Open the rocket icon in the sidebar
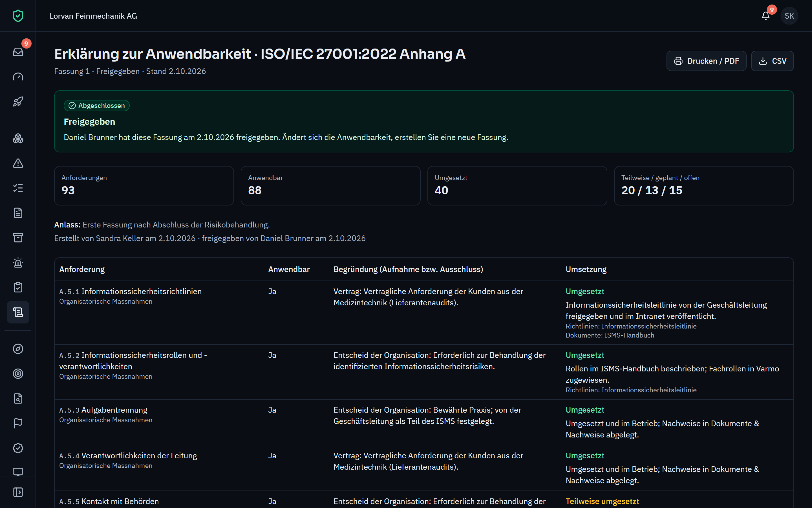 tap(18, 102)
